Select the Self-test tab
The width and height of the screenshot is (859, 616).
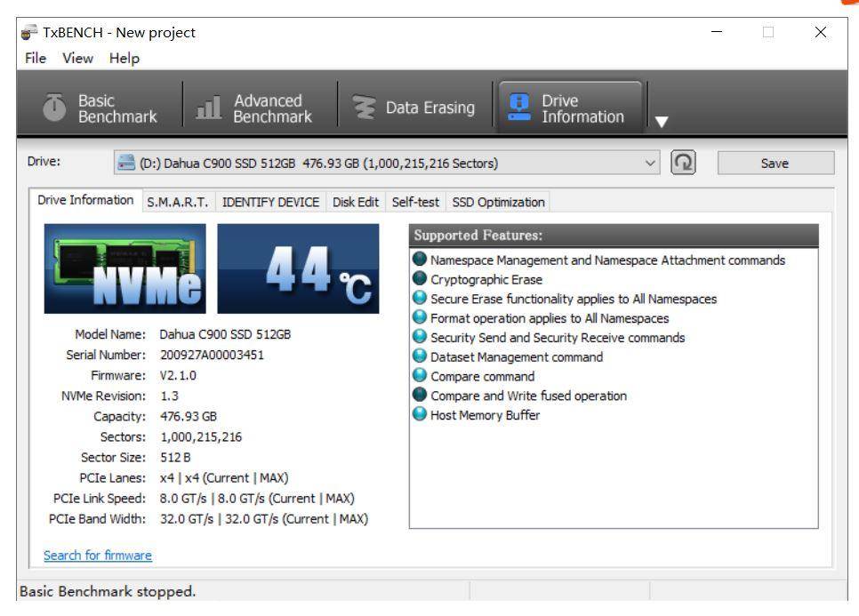coord(417,202)
